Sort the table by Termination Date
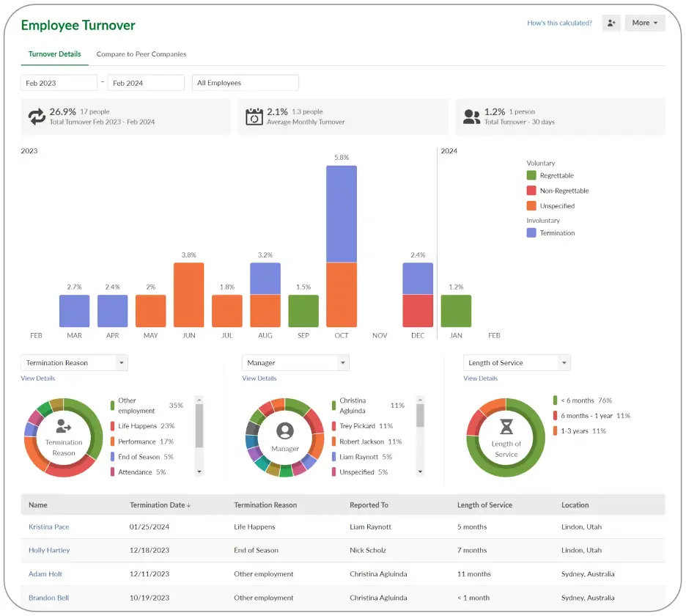 coord(160,505)
